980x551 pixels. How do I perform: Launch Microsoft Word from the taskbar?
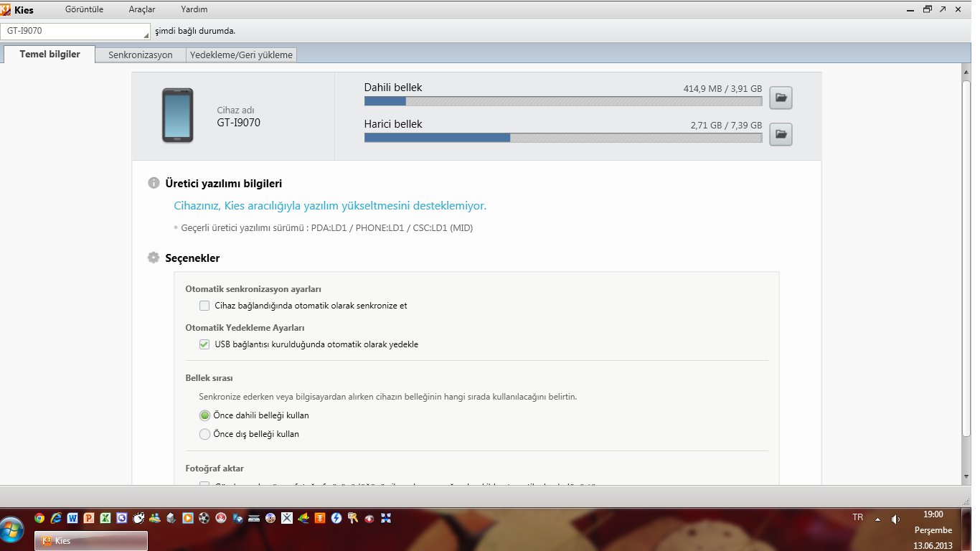pos(72,517)
